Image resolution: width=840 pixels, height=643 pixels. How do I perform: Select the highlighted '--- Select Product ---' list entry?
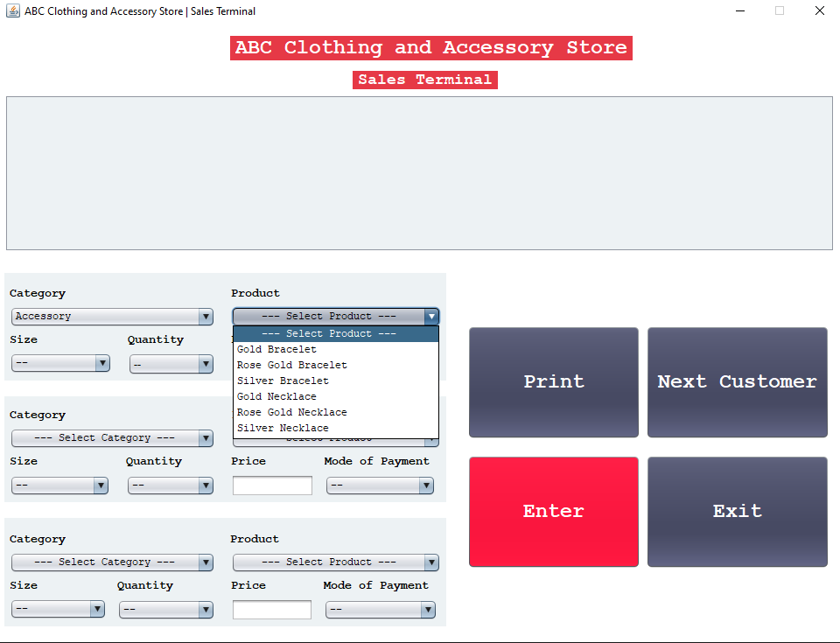(x=336, y=334)
